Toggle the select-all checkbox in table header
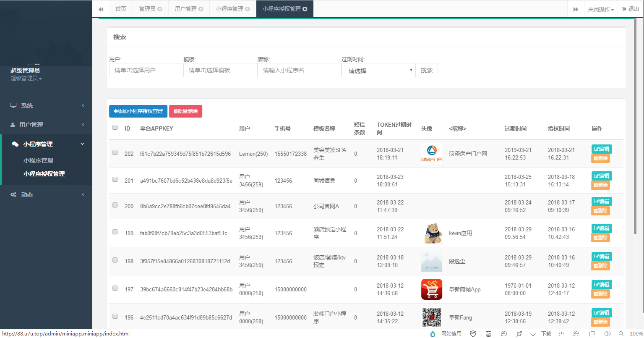 click(115, 127)
